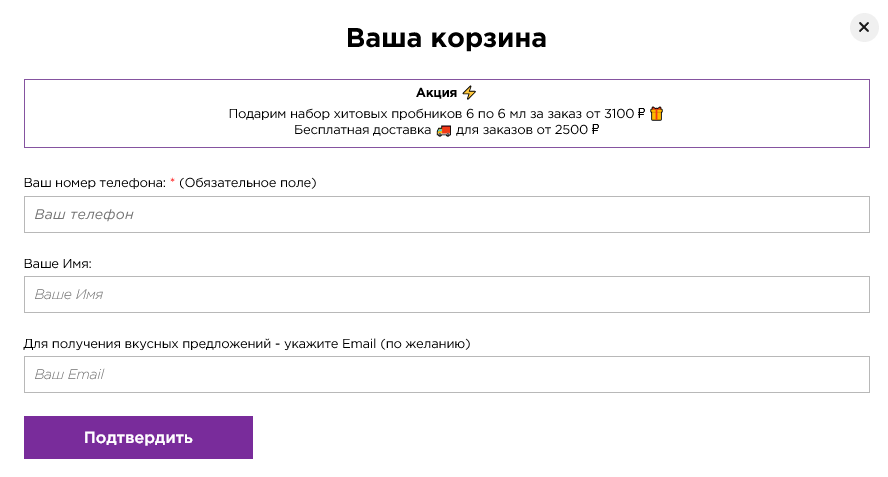The height and width of the screenshot is (477, 888).
Task: Click the Ваше Имя label above the field
Action: coord(58,263)
